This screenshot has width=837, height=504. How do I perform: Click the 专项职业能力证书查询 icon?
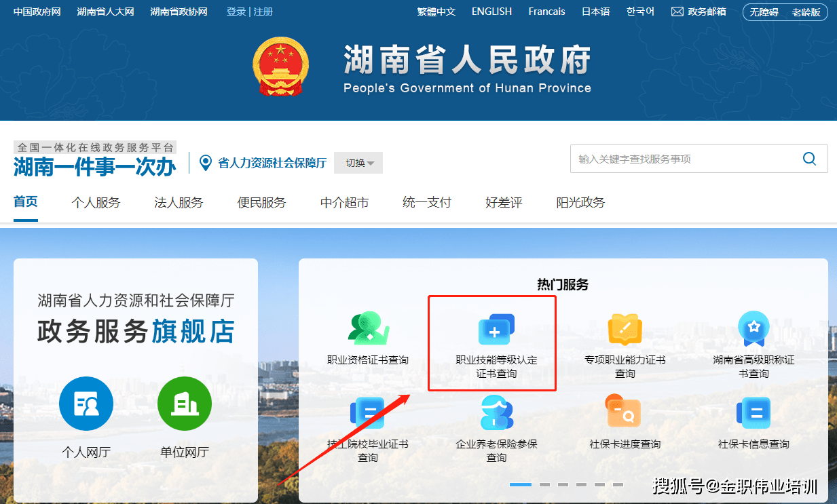pyautogui.click(x=625, y=329)
